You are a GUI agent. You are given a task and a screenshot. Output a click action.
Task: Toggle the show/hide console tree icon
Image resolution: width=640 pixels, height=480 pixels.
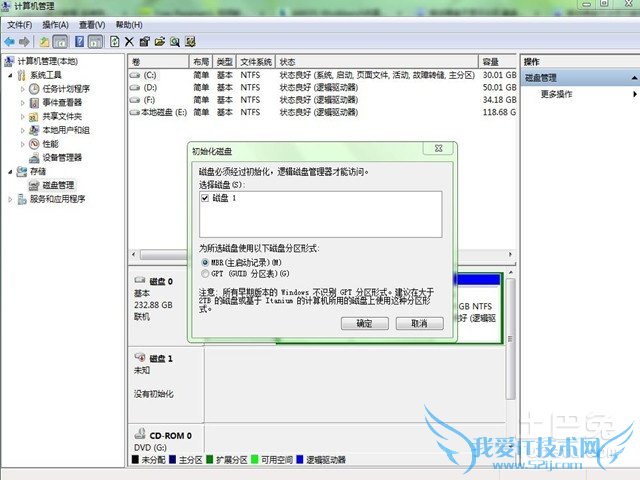click(x=60, y=41)
